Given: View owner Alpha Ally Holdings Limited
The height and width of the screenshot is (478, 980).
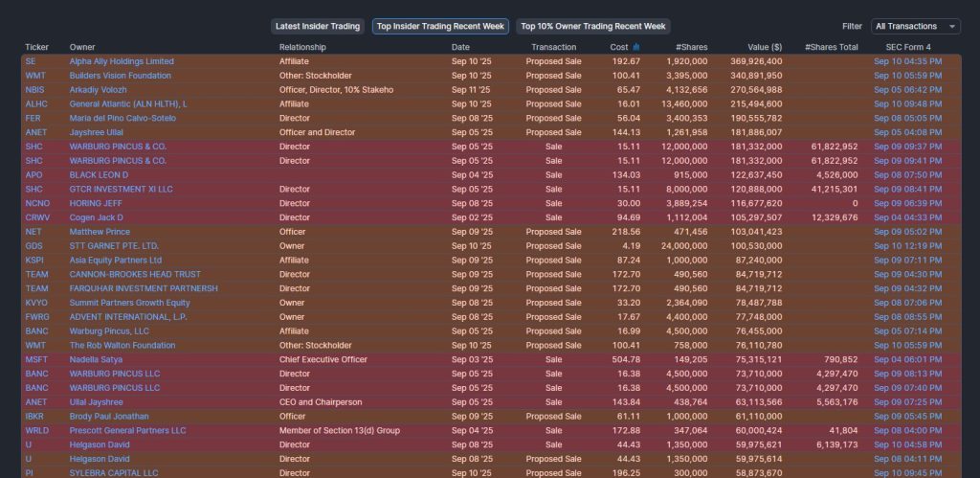Looking at the screenshot, I should pos(122,61).
